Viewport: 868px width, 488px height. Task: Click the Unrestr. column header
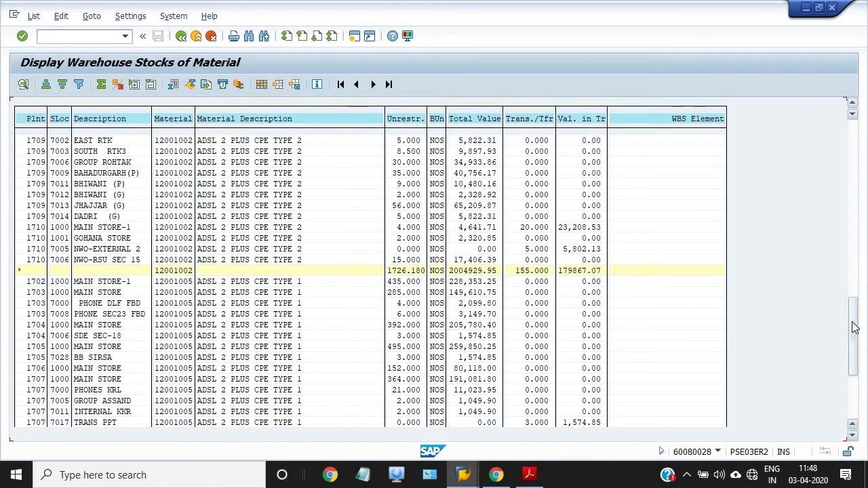406,119
